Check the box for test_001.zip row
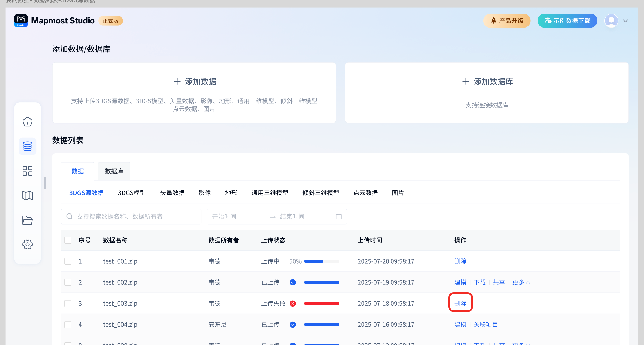Screen dimensions: 644x345 tap(68, 261)
